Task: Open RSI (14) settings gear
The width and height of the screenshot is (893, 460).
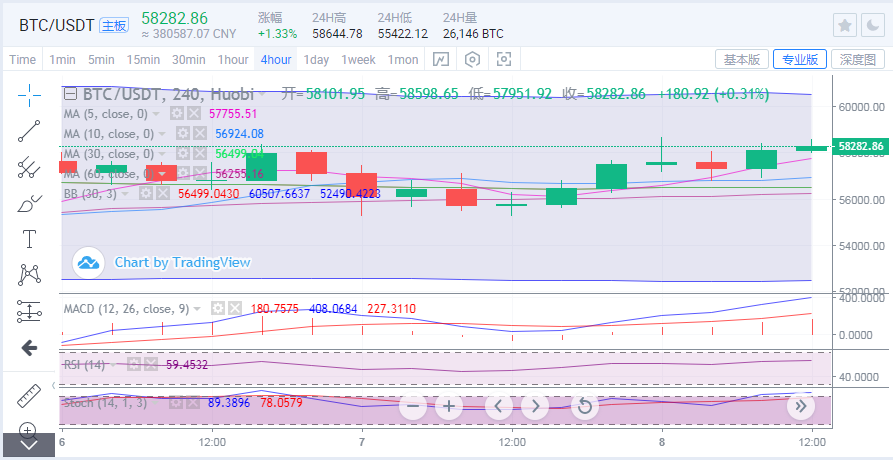Action: (133, 365)
